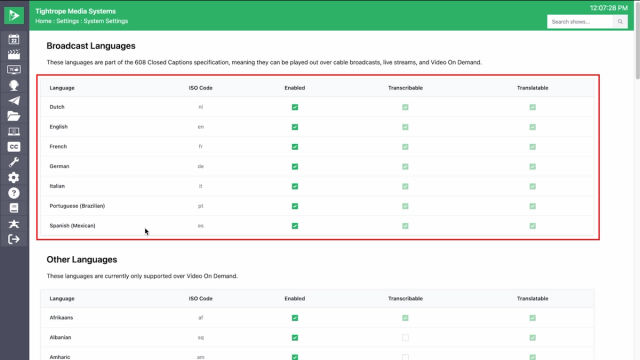640x360 pixels.
Task: Click the Italian language name
Action: pyautogui.click(x=57, y=186)
